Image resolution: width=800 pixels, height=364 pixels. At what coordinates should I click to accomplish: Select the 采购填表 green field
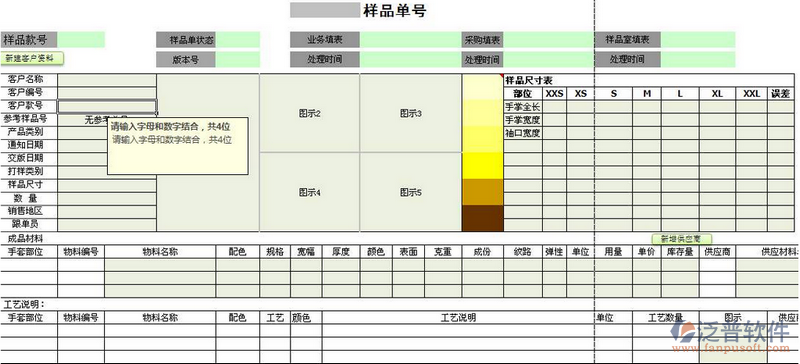tap(548, 39)
